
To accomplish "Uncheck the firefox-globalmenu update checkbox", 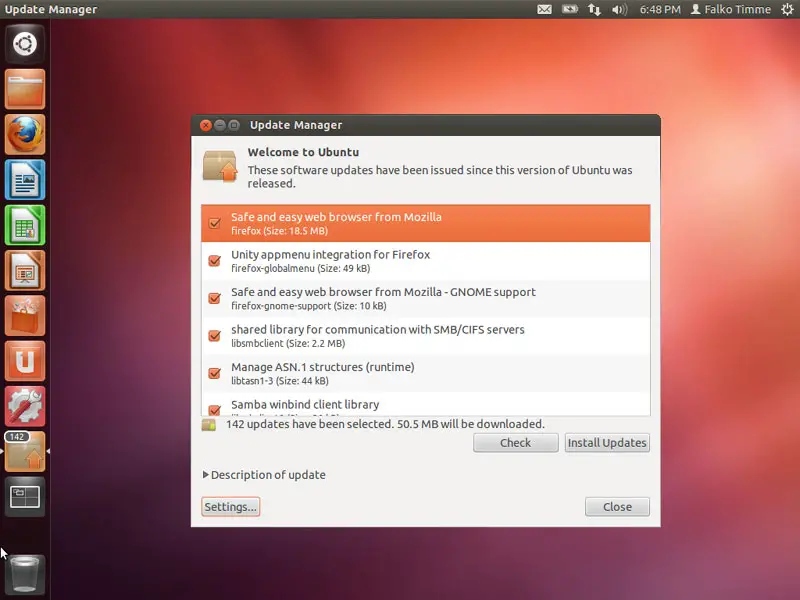I will point(215,261).
